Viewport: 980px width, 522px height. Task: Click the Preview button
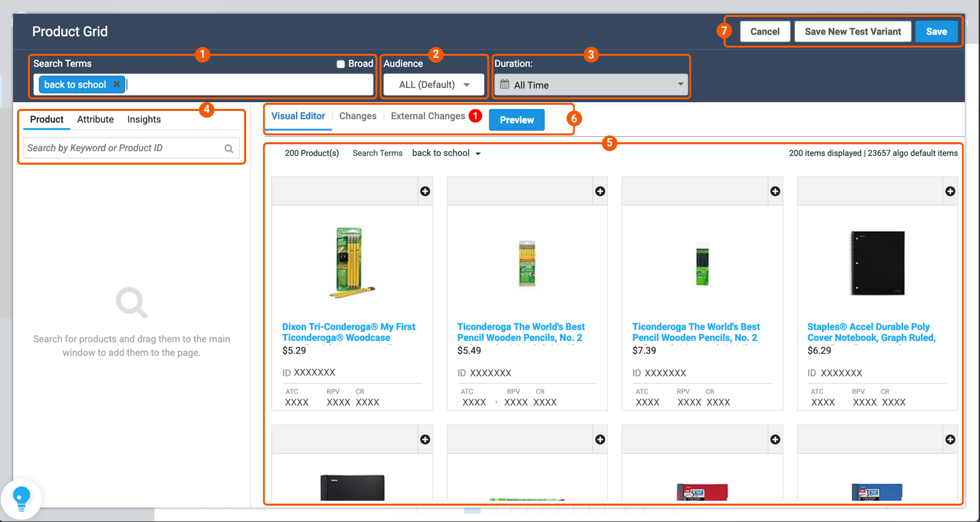pos(517,120)
